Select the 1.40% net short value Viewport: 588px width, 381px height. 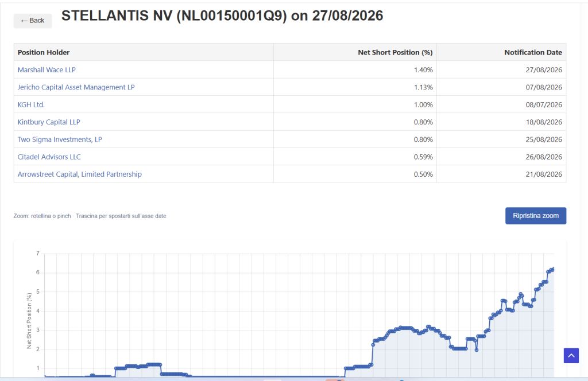pyautogui.click(x=423, y=69)
